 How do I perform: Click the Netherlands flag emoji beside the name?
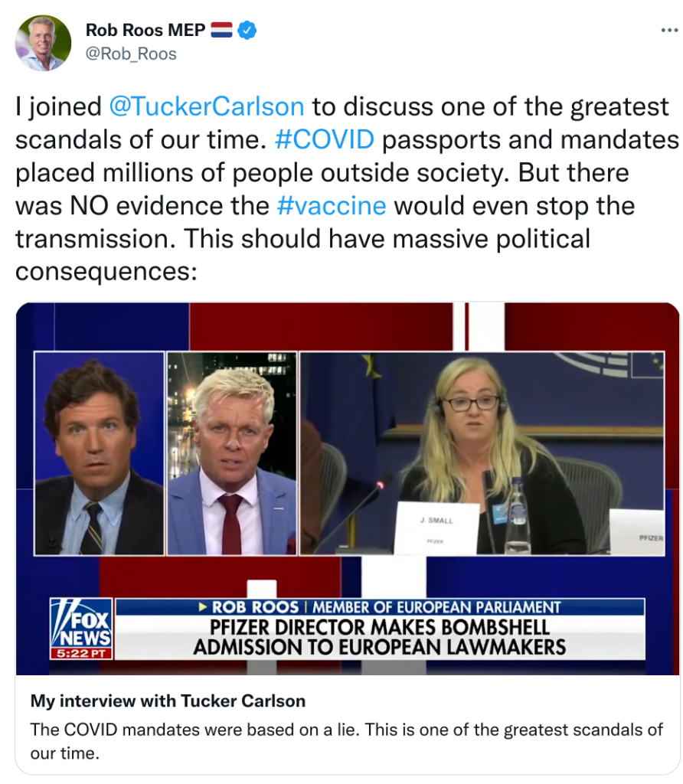221,30
